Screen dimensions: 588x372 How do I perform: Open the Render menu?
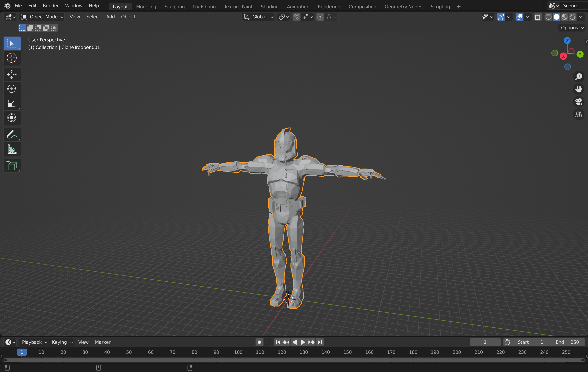[x=51, y=6]
